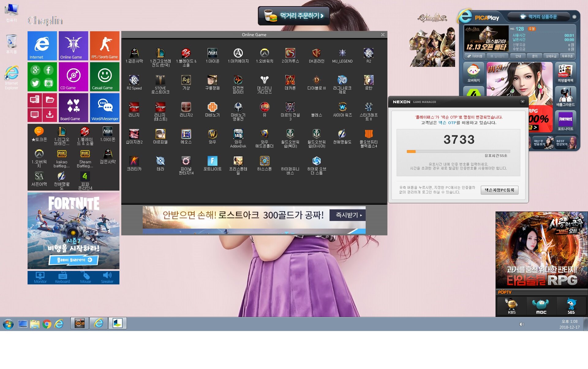Open Steam Battlegrounds in the favorites panel
This screenshot has height=369, width=588.
click(85, 158)
